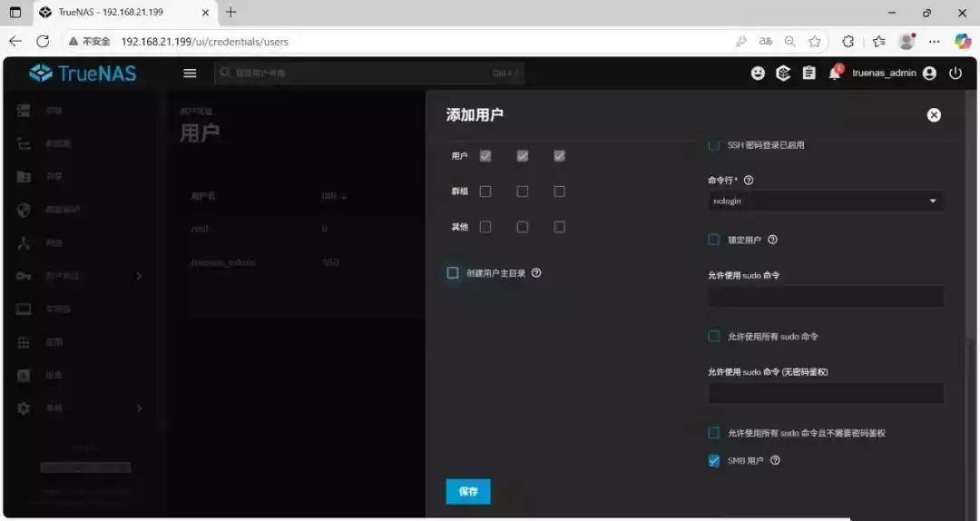Add page to favorites with star icon
The width and height of the screenshot is (980, 521).
click(x=814, y=41)
